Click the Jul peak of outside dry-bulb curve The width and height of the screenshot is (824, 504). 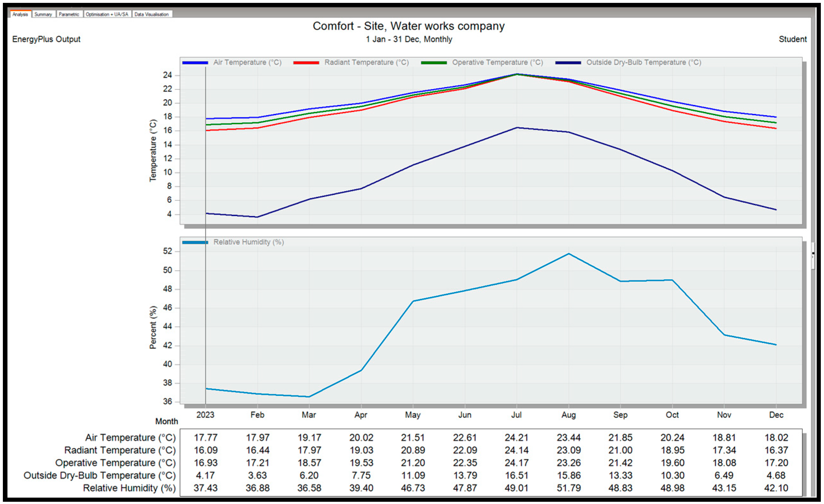coord(517,127)
